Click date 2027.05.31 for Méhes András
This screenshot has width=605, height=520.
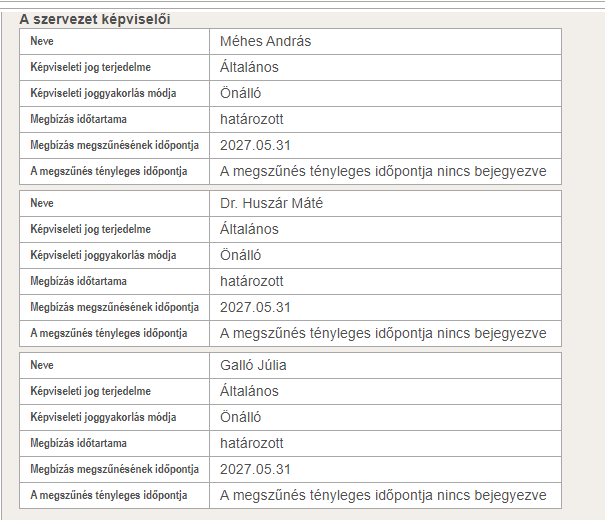point(255,145)
